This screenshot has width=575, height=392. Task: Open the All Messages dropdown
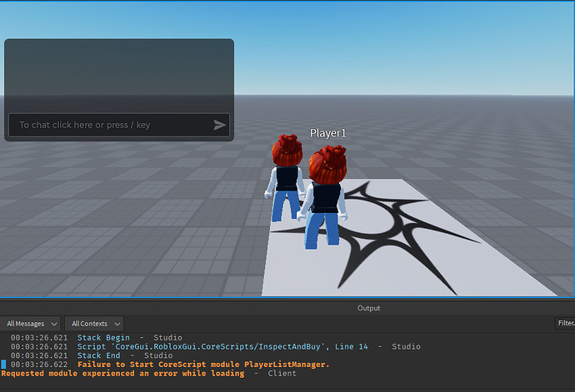pyautogui.click(x=31, y=324)
